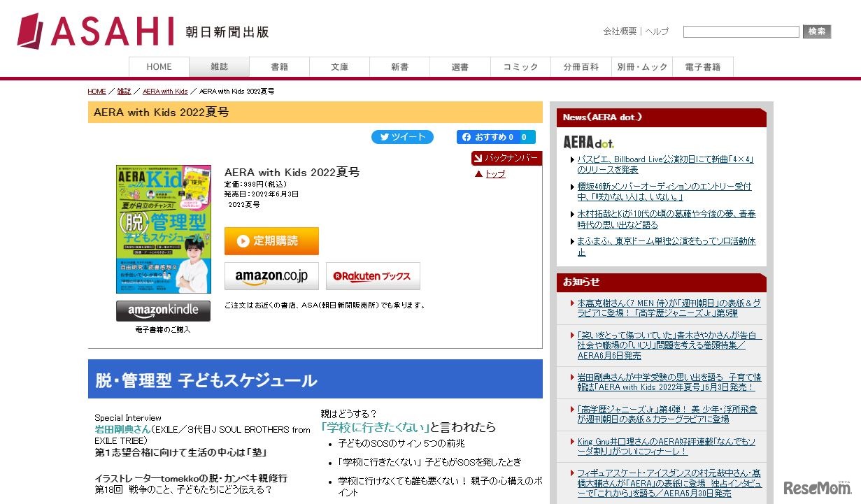Image resolution: width=861 pixels, height=504 pixels.
Task: Open the 会社概要 link
Action: 620,31
